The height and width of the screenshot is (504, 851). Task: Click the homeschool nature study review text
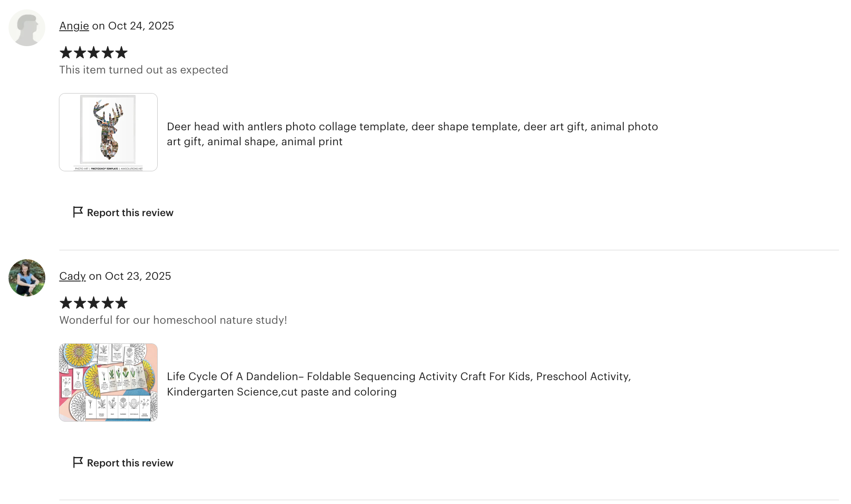point(173,320)
